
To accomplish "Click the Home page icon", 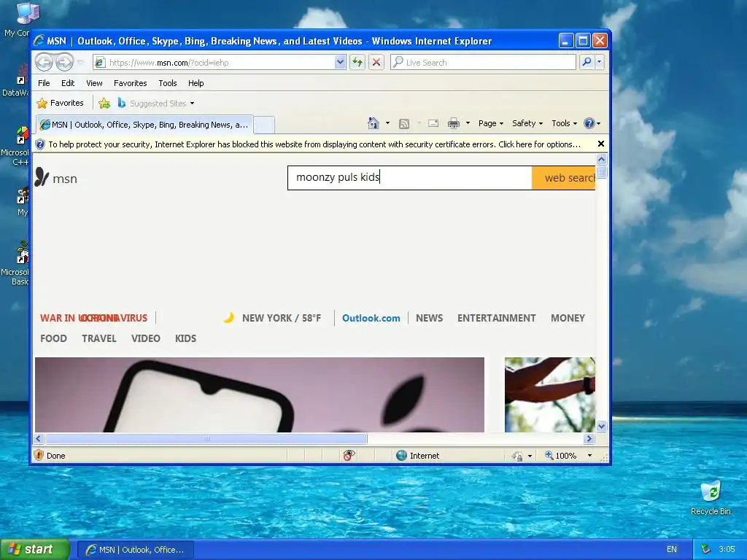I will (373, 123).
